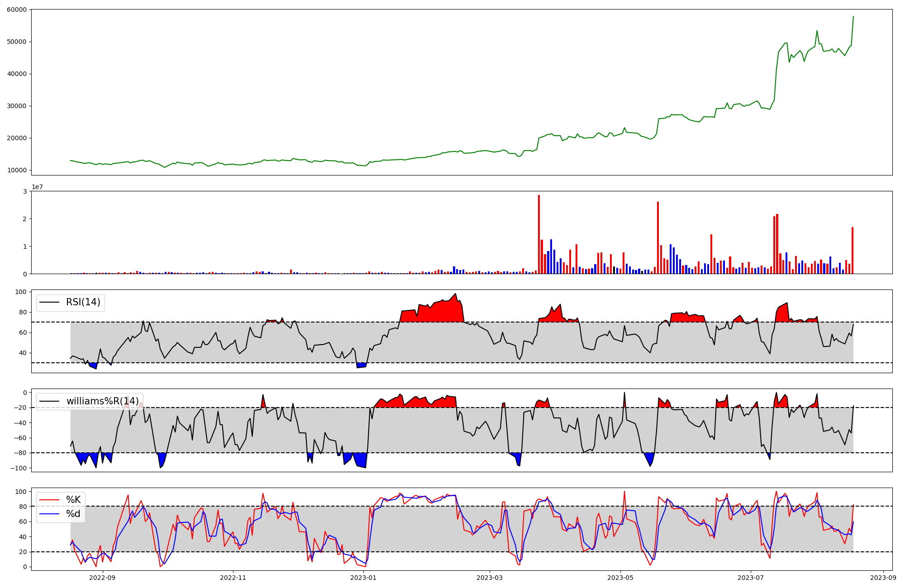This screenshot has width=905, height=588.
Task: Click blue RSI oversold area near 2023-01
Action: [361, 365]
